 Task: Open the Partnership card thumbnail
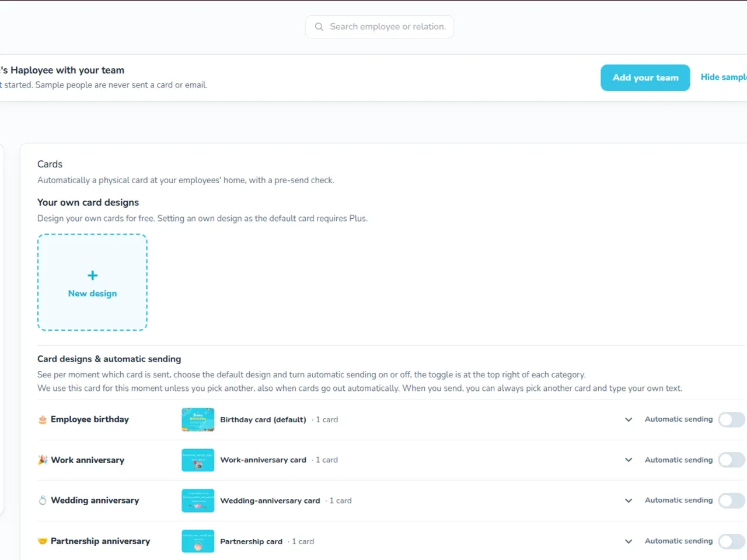tap(198, 541)
